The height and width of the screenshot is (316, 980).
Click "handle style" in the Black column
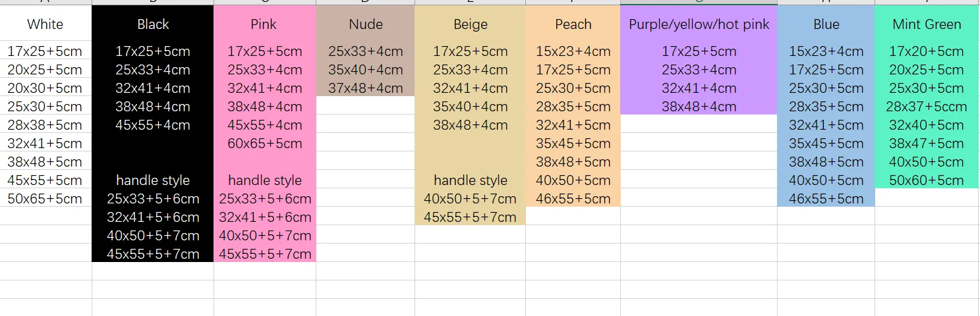(153, 180)
